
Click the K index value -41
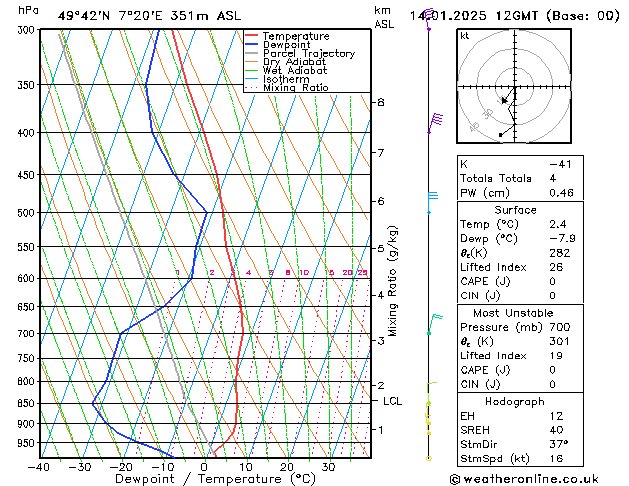(560, 164)
